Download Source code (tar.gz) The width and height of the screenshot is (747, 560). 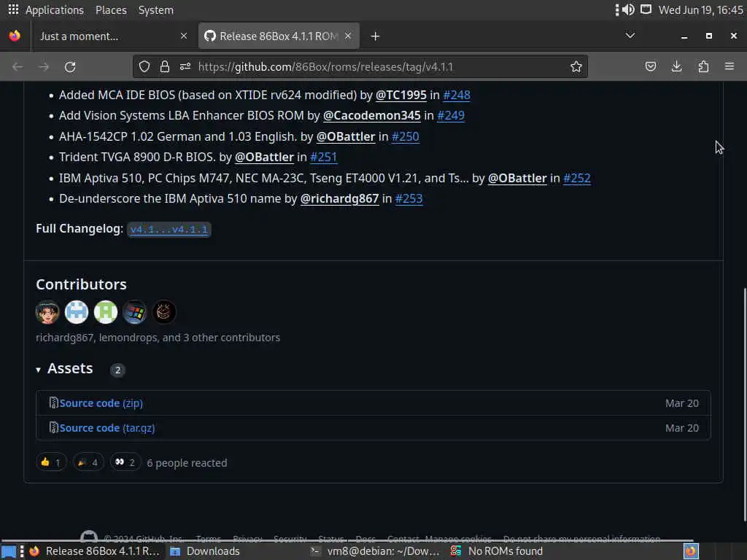point(107,427)
